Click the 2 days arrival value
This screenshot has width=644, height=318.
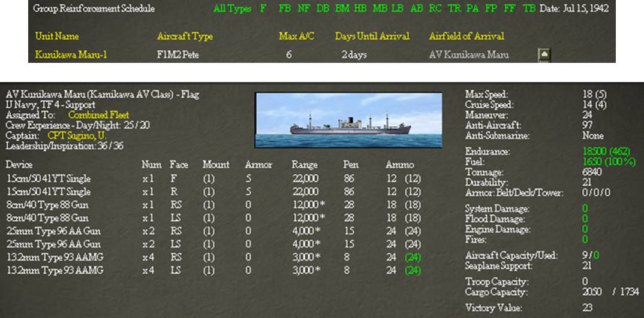point(354,54)
